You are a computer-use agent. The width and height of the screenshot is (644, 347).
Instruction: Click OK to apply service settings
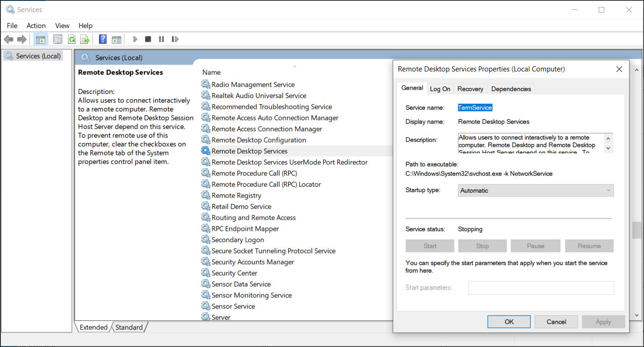509,321
